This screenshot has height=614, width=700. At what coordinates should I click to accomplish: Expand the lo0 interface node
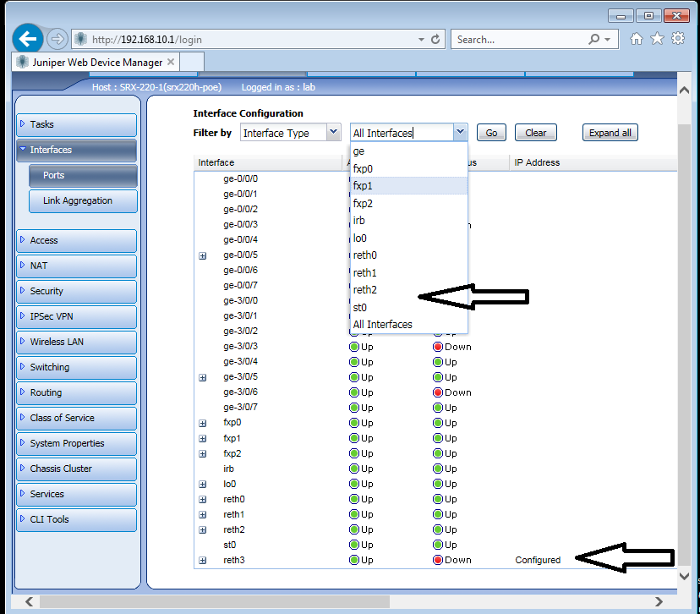[202, 484]
